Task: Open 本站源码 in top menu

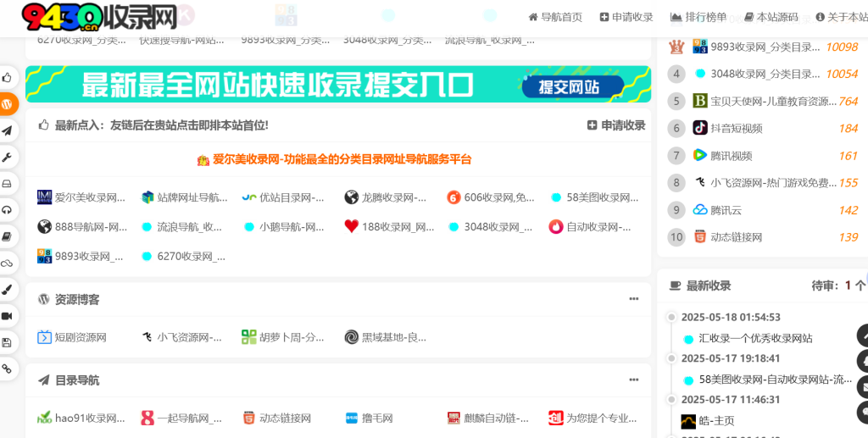Action: (771, 17)
